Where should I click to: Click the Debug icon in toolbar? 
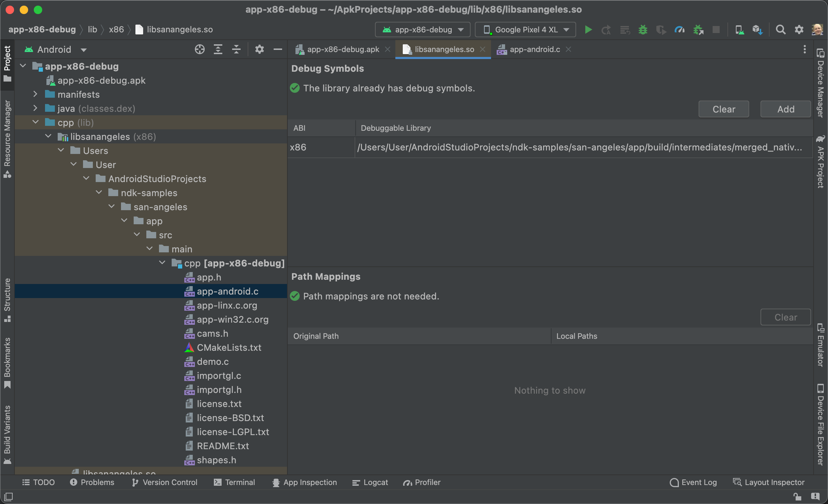643,29
